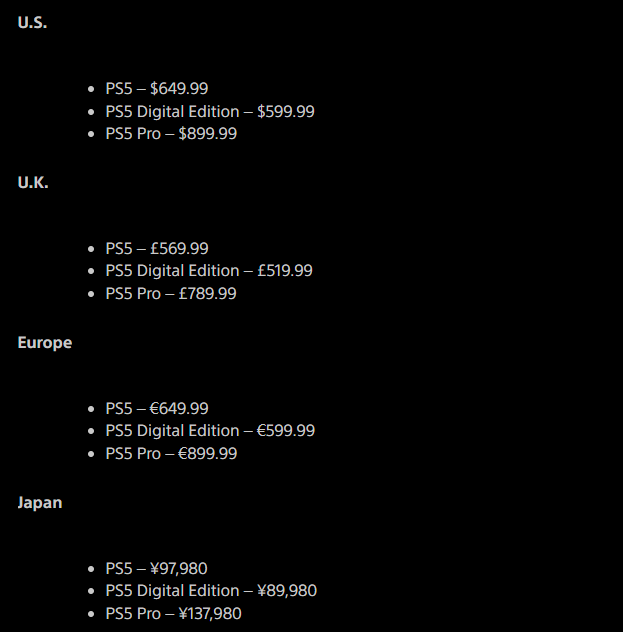Click the U.S. region heading
Image resolution: width=623 pixels, height=632 pixels.
[32, 23]
